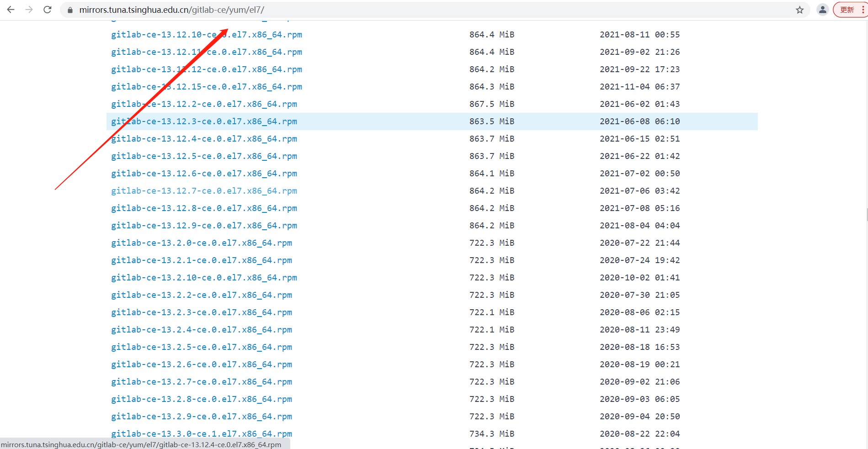Viewport: 868px width, 449px height.
Task: Select the gitlab-ce-13.2.4-ce.0.el7 rpm link
Action: click(202, 330)
